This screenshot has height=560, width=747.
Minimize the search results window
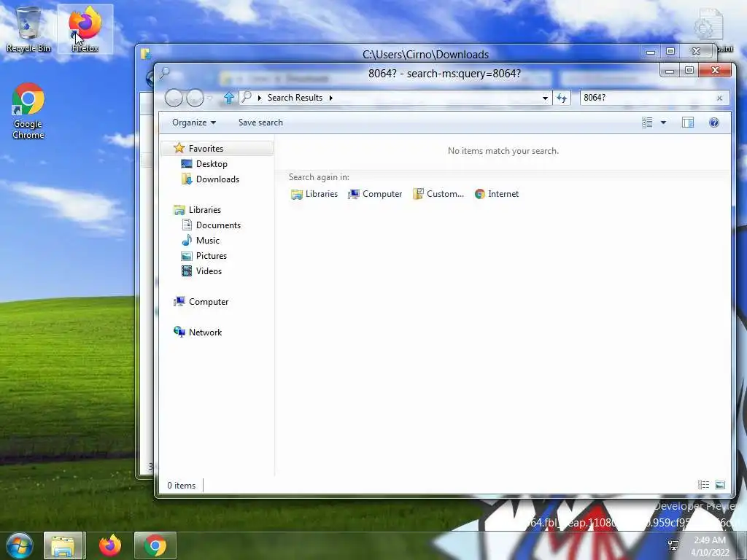coord(670,71)
